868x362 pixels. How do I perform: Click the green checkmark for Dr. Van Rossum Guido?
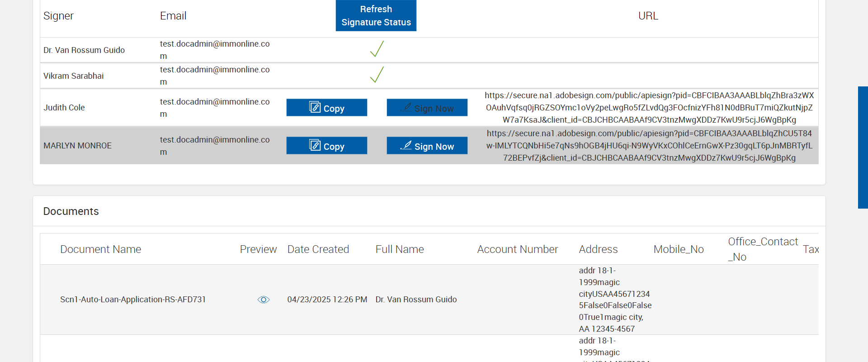tap(377, 49)
